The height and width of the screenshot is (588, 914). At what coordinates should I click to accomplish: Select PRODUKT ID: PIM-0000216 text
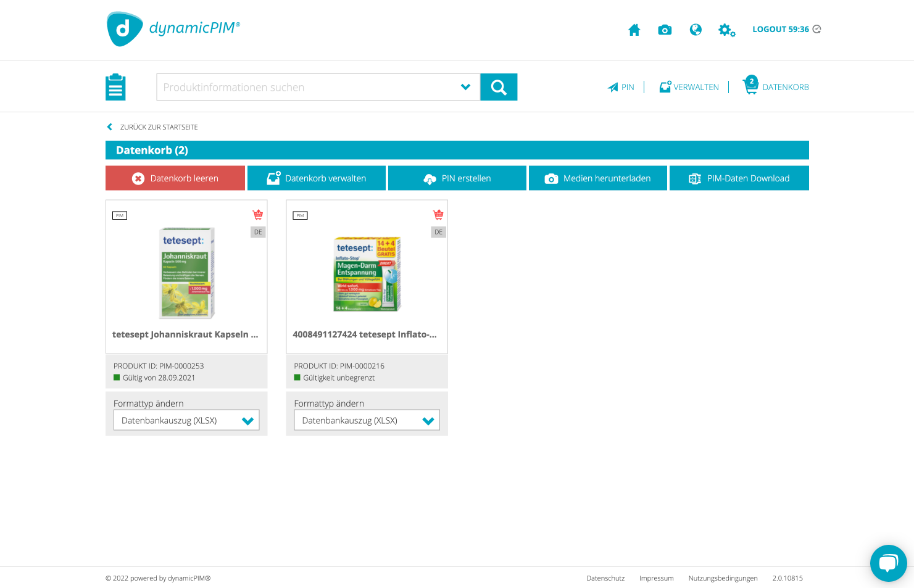(339, 366)
